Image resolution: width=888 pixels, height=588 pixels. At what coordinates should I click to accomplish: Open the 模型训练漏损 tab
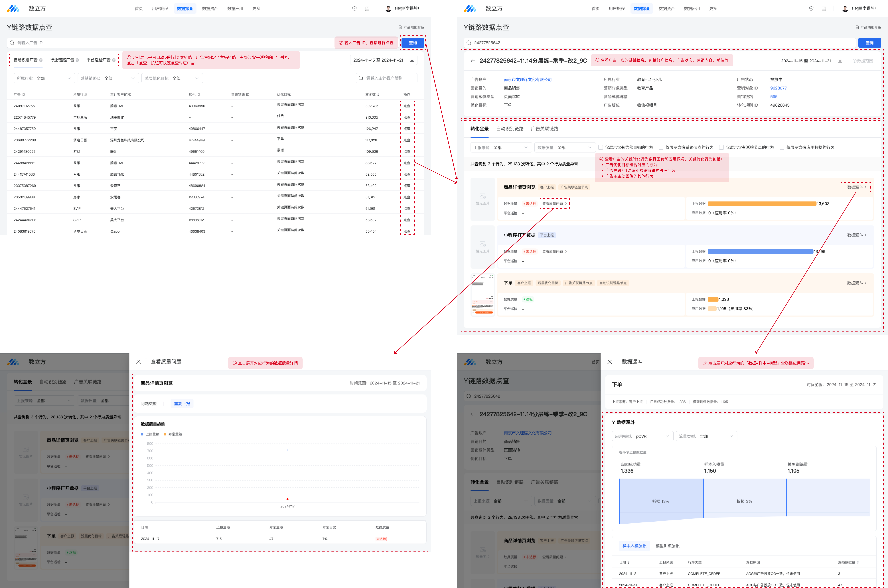coord(667,546)
